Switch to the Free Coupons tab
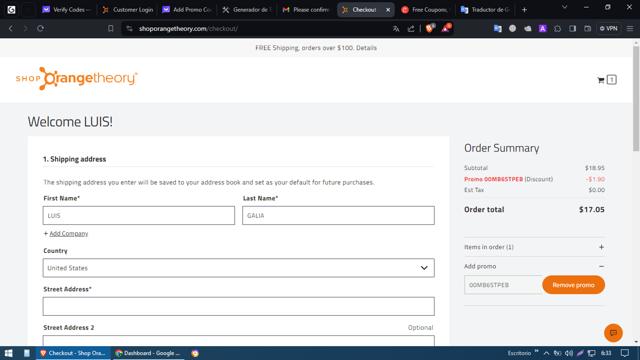 click(x=425, y=9)
